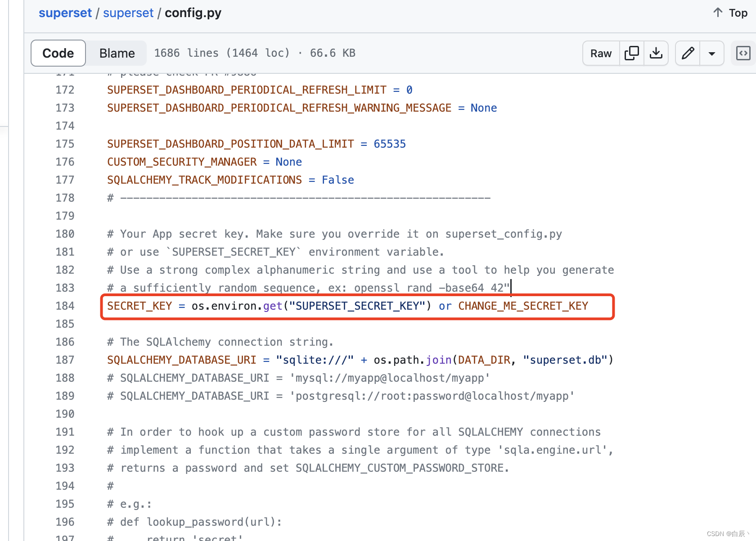
Task: Click the 'Your App secret key' comment
Action: point(334,234)
